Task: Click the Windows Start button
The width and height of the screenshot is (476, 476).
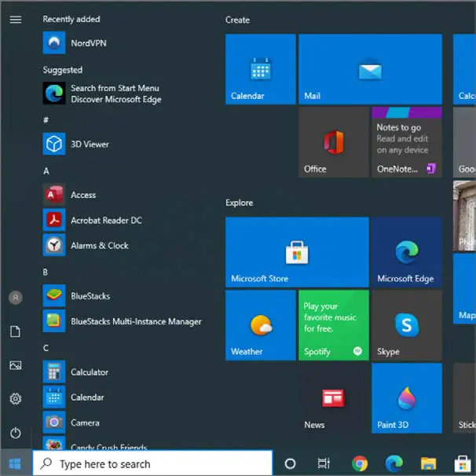Action: point(15,463)
